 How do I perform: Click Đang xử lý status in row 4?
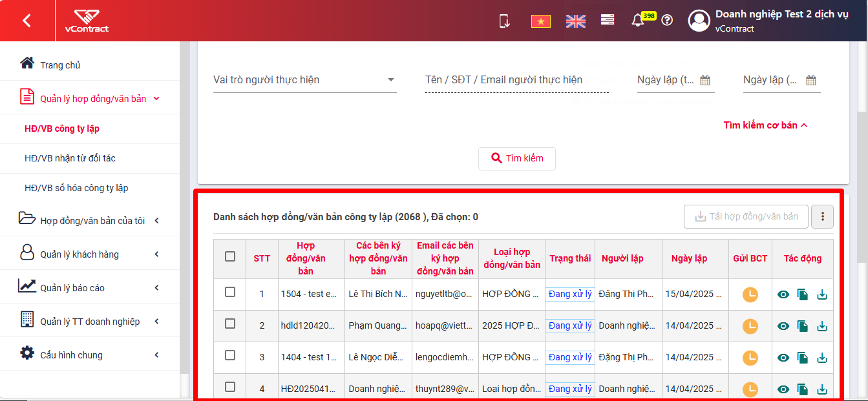click(570, 389)
